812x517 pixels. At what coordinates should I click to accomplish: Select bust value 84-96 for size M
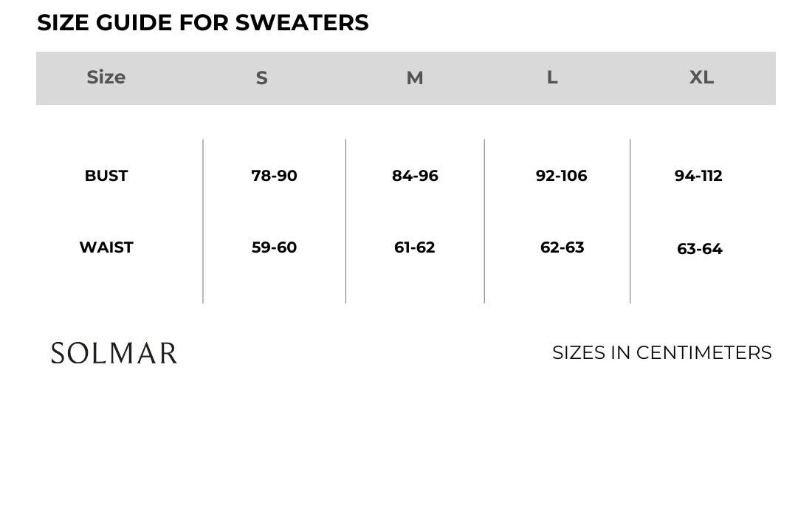415,176
